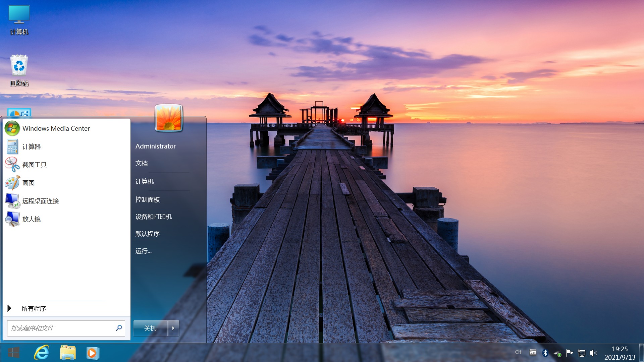Open the Calculator app
The image size is (644, 362).
coord(32,146)
